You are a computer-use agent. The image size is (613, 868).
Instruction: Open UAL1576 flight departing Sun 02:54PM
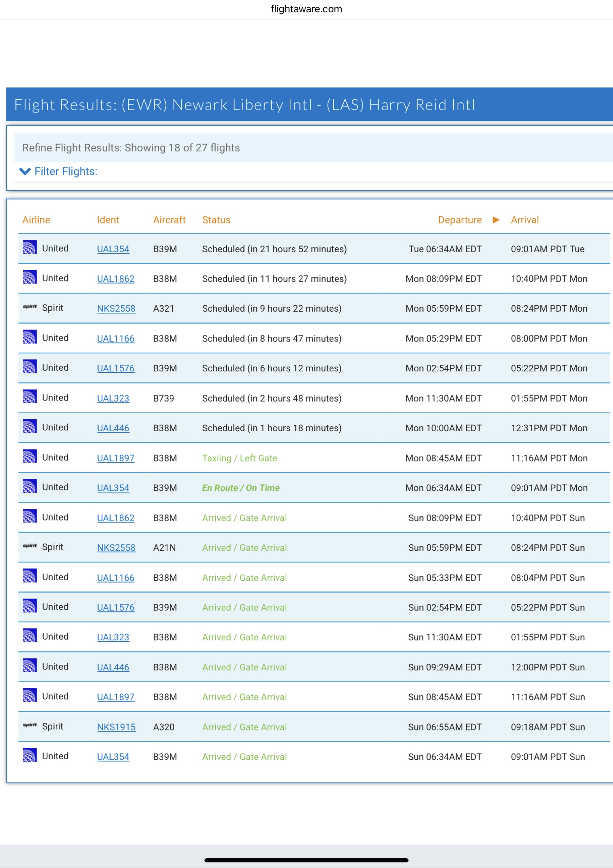tap(116, 608)
